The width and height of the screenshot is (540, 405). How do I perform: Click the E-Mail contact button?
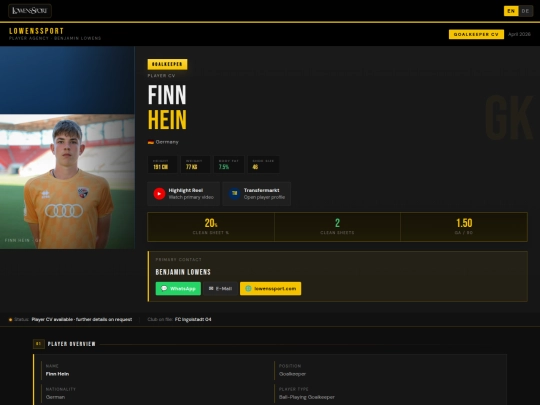(x=220, y=289)
